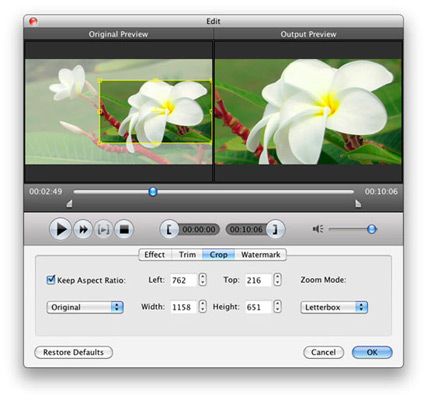The width and height of the screenshot is (427, 400).
Task: Open the Original aspect ratio dropdown
Action: (85, 307)
